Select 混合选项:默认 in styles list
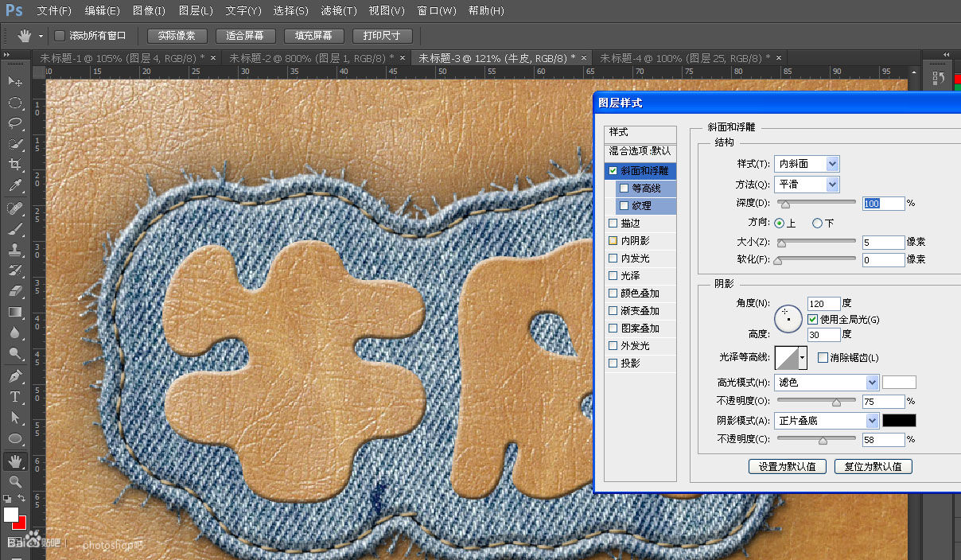Screen dimensions: 961x560 coord(640,150)
